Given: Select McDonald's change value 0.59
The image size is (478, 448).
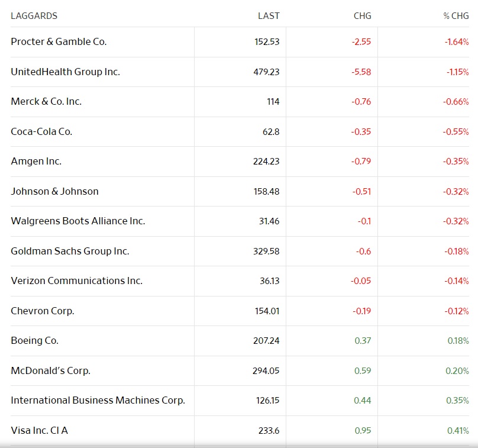Looking at the screenshot, I should point(363,371).
